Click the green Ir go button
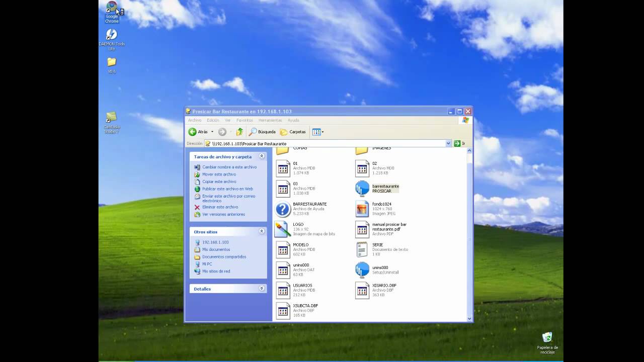 click(459, 143)
